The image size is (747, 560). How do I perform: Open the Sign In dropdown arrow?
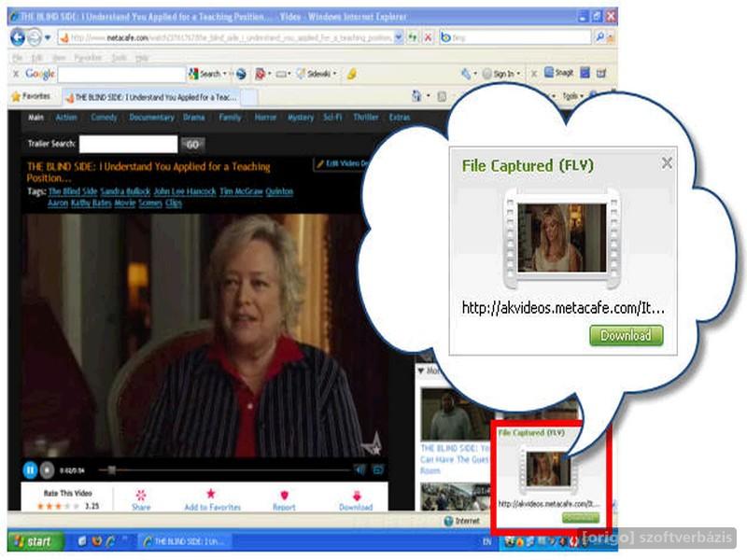pos(518,74)
